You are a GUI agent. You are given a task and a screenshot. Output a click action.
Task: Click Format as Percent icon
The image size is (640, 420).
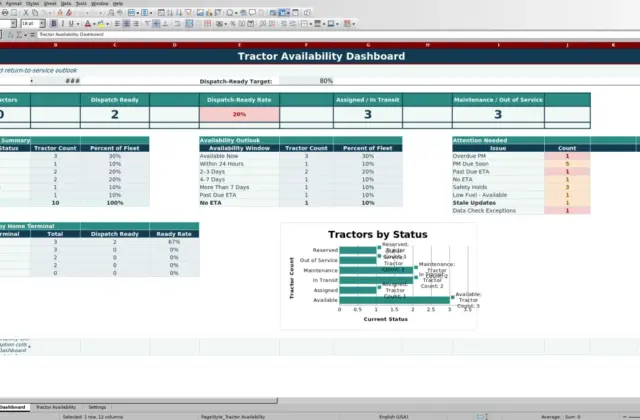coord(233,24)
